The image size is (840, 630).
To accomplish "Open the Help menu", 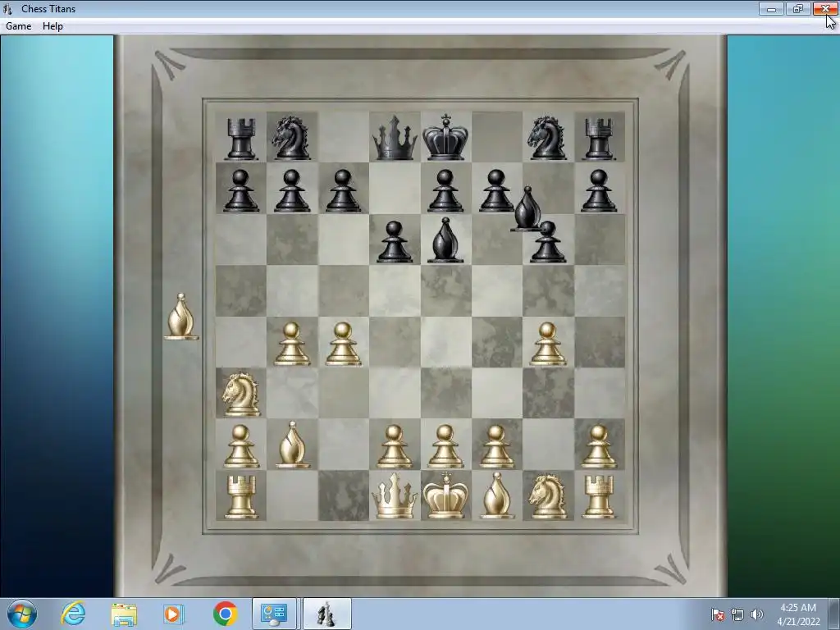I will 52,25.
